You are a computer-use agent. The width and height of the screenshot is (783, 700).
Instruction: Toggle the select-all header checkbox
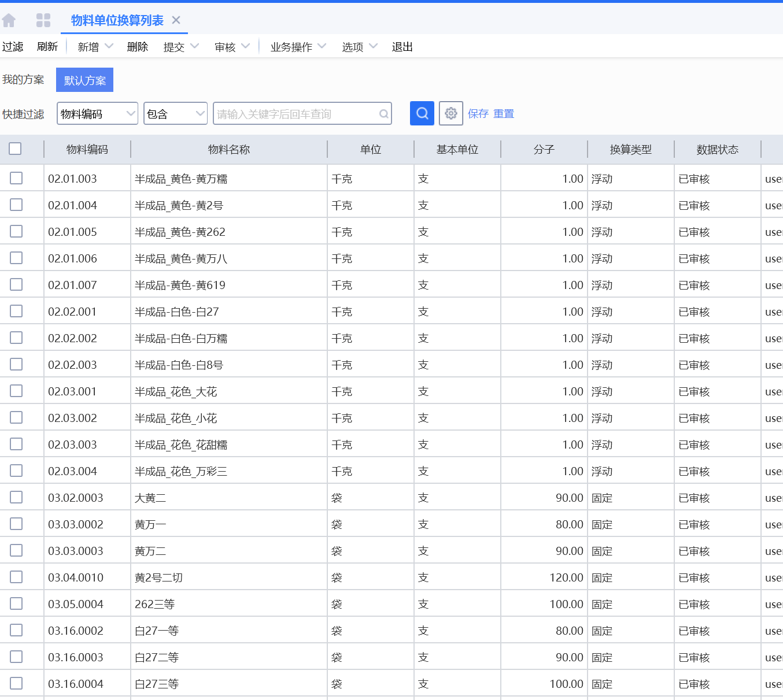(x=16, y=149)
